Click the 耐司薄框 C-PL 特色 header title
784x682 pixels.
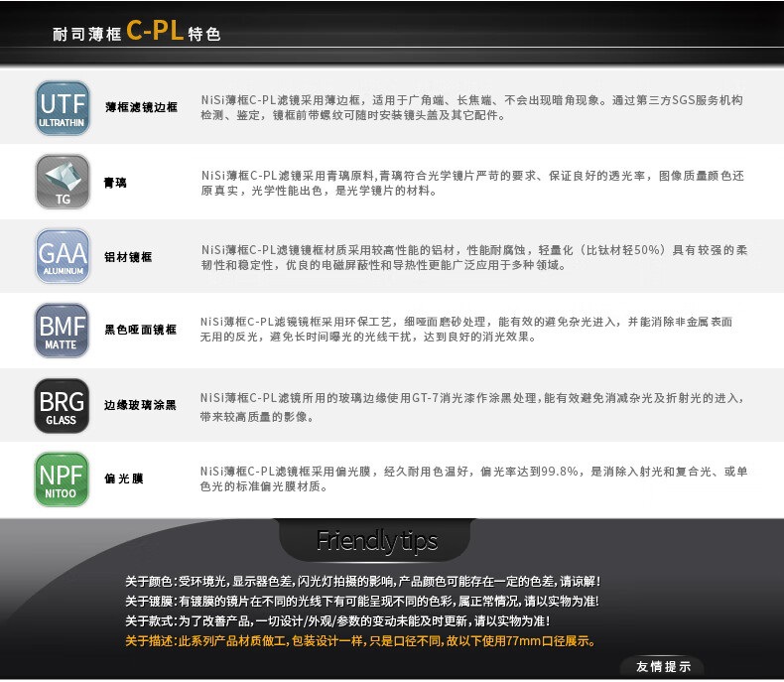[x=137, y=31]
